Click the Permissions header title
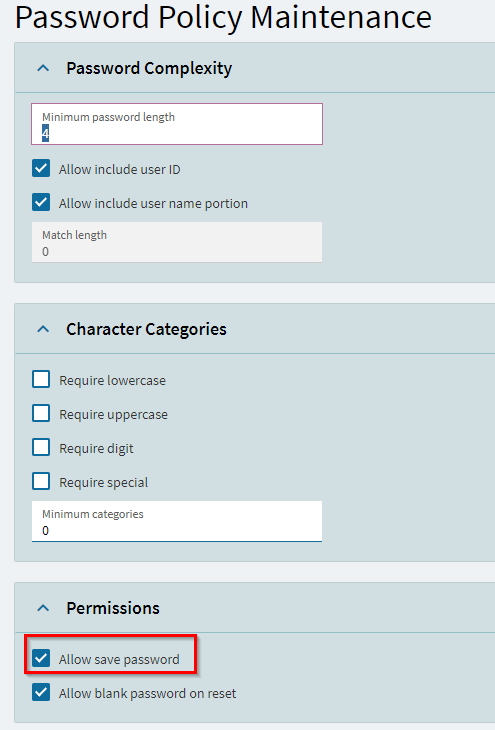This screenshot has height=730, width=495. coord(113,608)
